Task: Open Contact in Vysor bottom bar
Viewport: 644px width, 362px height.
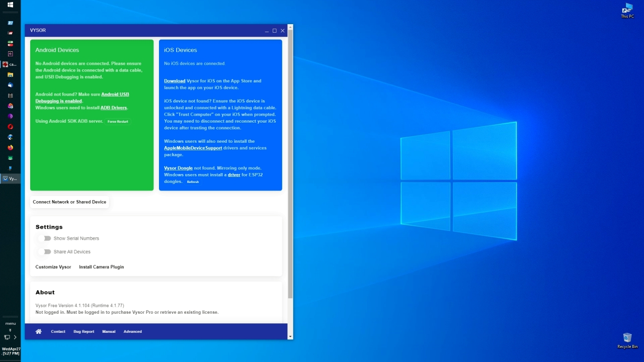Action: click(x=58, y=331)
